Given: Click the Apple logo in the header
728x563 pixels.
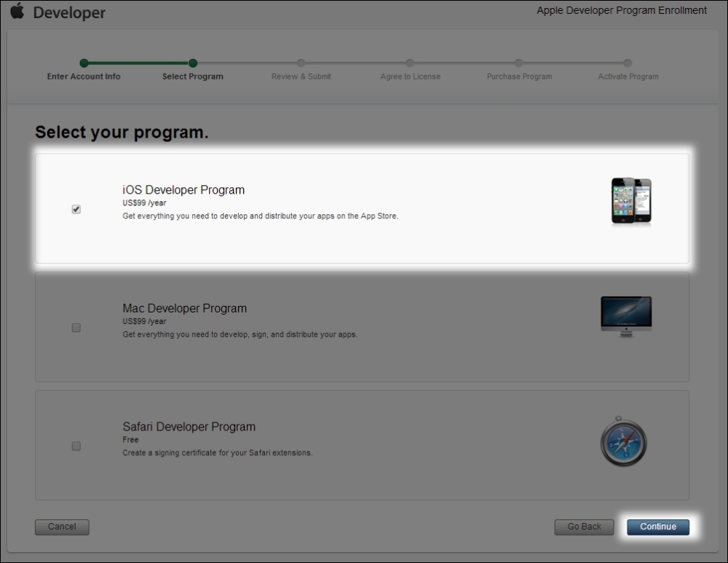Looking at the screenshot, I should point(17,12).
